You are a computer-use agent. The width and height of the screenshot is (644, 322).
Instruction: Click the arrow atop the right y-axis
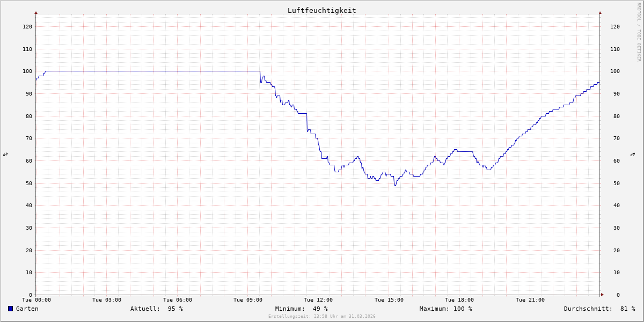600,12
